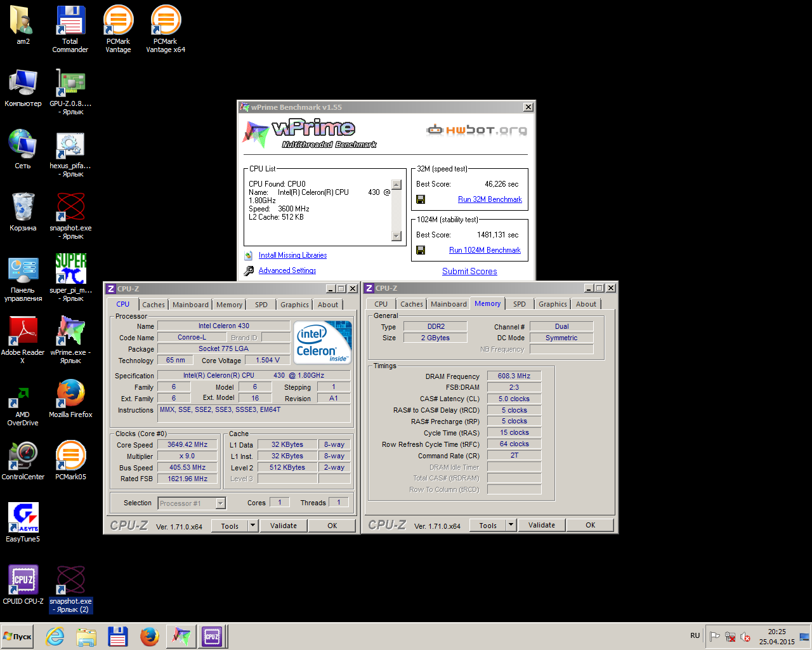This screenshot has width=812, height=650.
Task: Click Validate button in left CPU-Z
Action: (x=284, y=526)
